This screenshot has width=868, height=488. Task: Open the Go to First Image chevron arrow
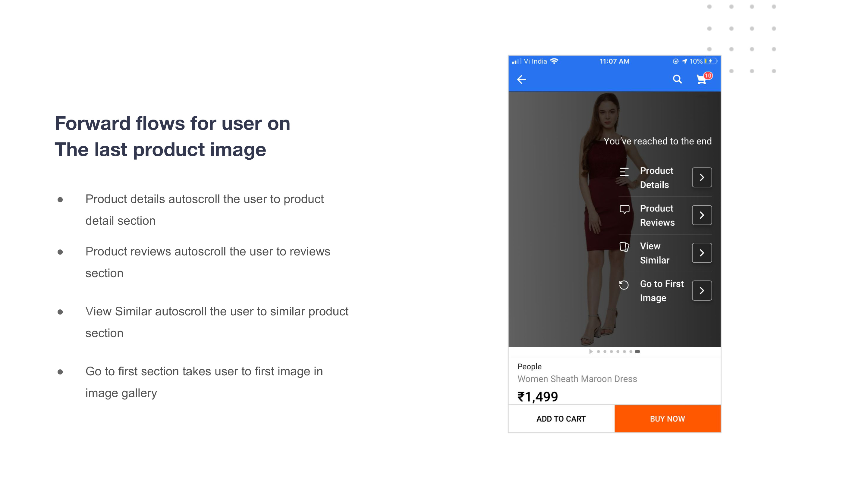[702, 291]
